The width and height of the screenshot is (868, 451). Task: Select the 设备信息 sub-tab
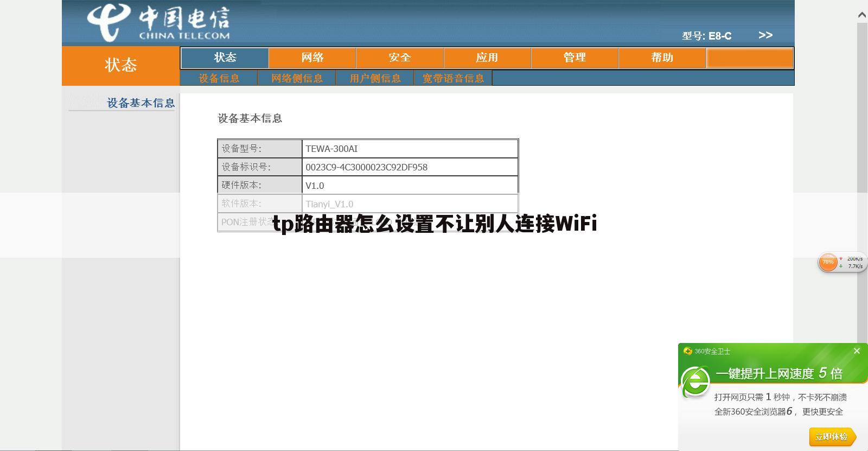point(219,78)
